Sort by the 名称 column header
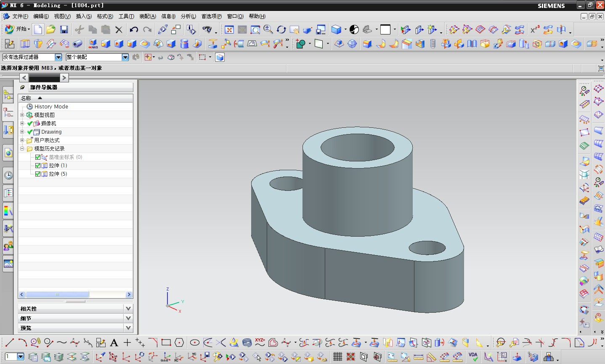The height and width of the screenshot is (364, 605). tap(76, 98)
